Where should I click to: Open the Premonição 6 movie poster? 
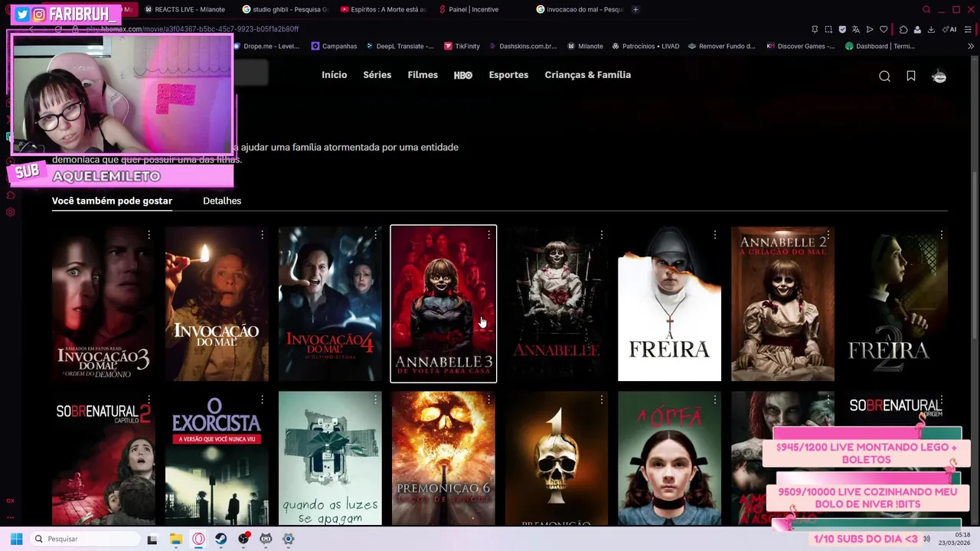point(443,458)
